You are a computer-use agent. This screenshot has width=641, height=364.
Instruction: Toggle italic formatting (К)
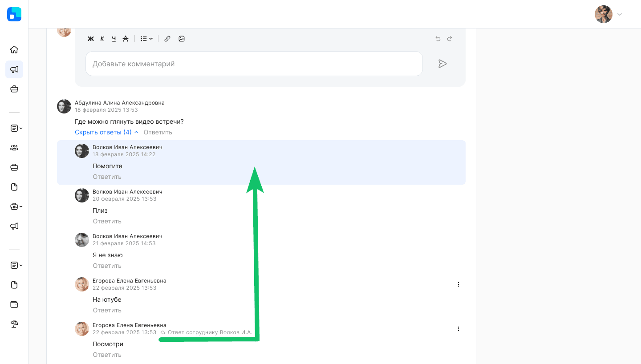(x=102, y=39)
